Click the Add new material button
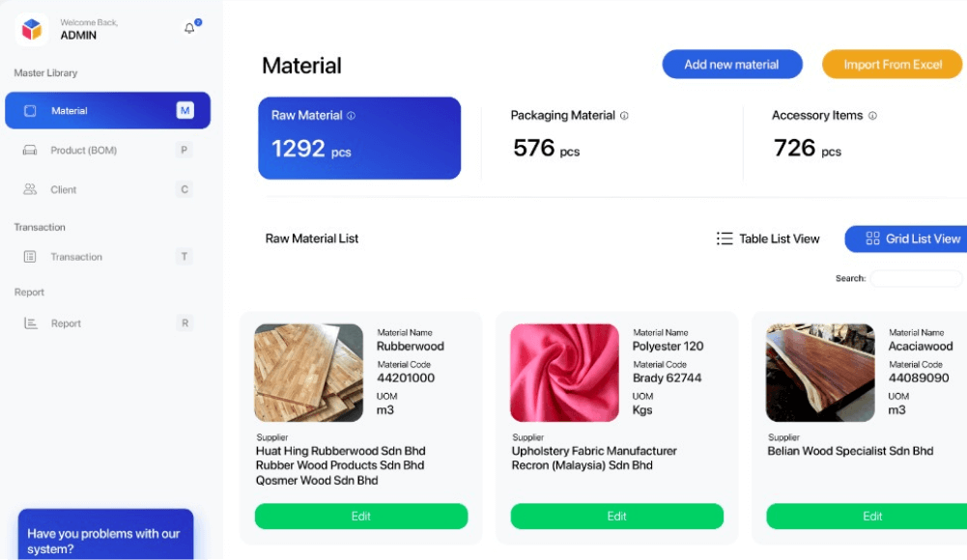The image size is (967, 560). tap(731, 65)
